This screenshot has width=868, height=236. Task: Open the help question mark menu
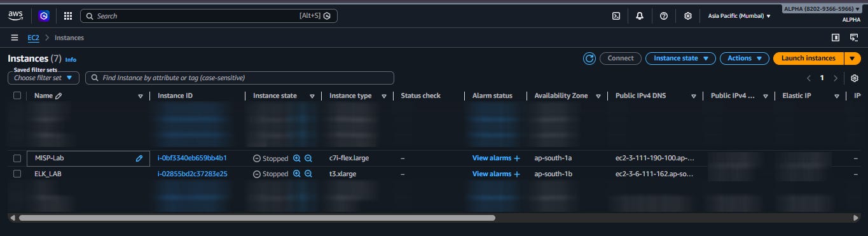tap(664, 16)
